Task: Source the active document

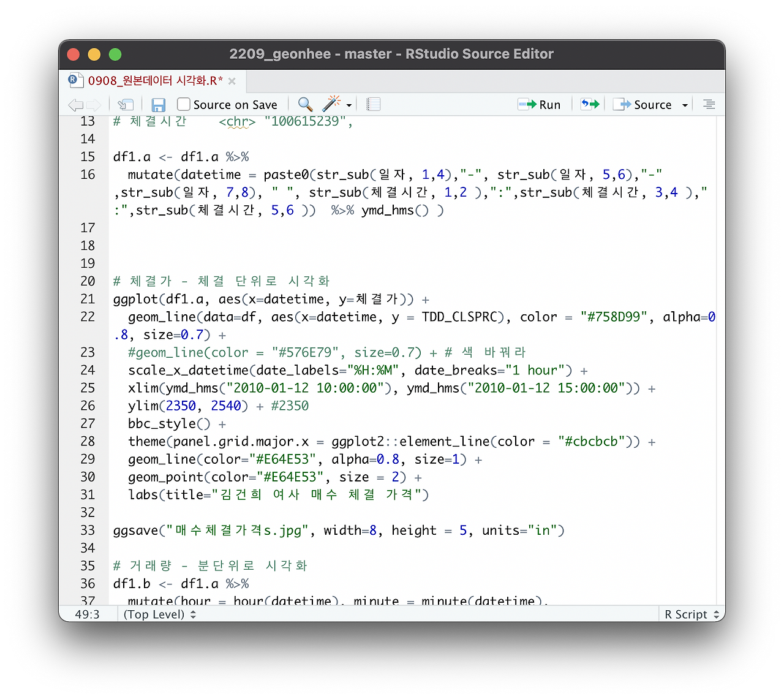Action: click(643, 105)
